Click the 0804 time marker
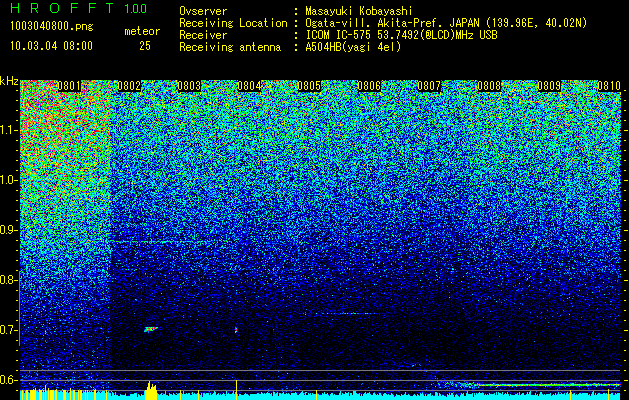 point(249,86)
